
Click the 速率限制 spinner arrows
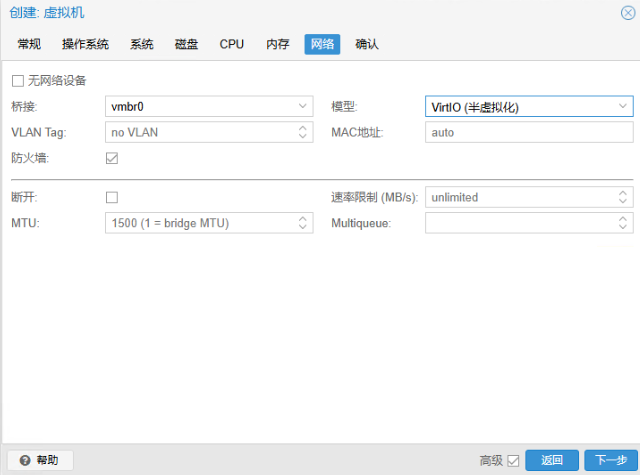(622, 197)
